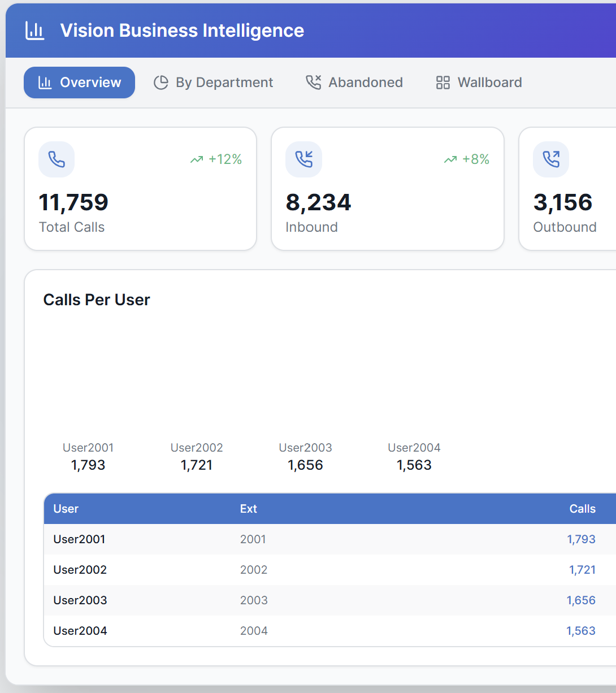This screenshot has width=616, height=693.
Task: Click the Vision Business Intelligence title
Action: click(x=182, y=31)
